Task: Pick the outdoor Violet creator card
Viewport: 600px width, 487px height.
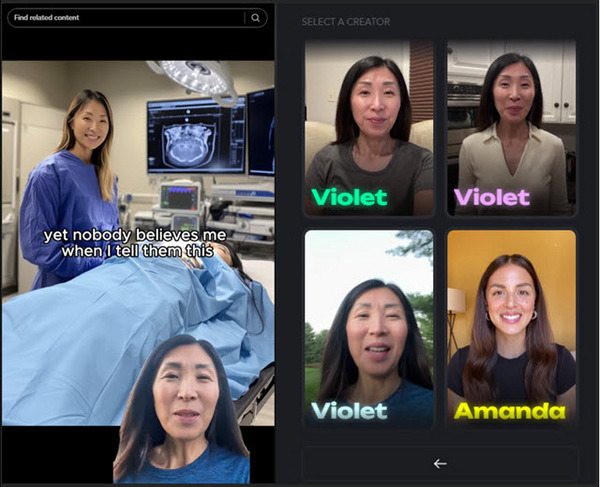Action: click(x=369, y=325)
